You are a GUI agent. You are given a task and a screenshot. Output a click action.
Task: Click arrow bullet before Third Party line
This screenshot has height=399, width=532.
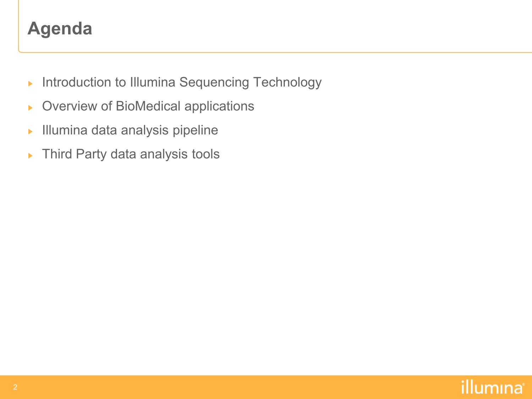[x=30, y=155]
